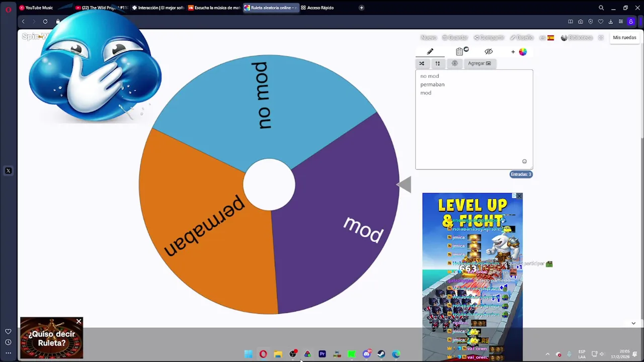Open File Explorer from taskbar
The height and width of the screenshot is (362, 644).
[x=278, y=354]
